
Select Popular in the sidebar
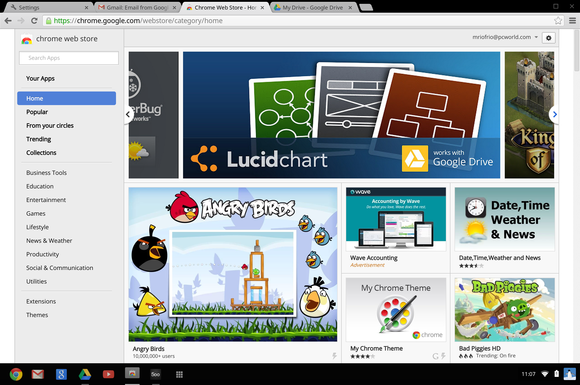(37, 112)
